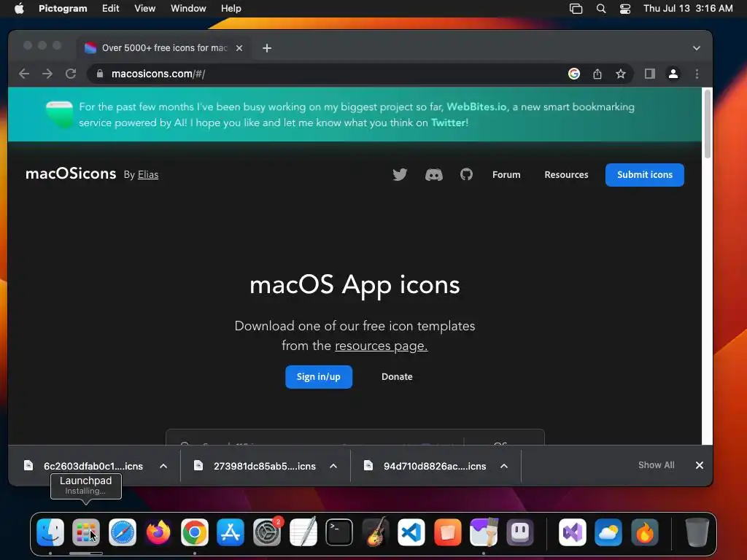The image size is (747, 560).
Task: Bookmark this page with the star icon
Action: coord(620,74)
